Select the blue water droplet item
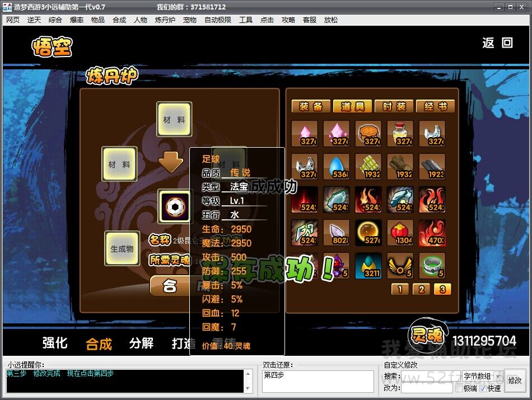 (x=336, y=167)
